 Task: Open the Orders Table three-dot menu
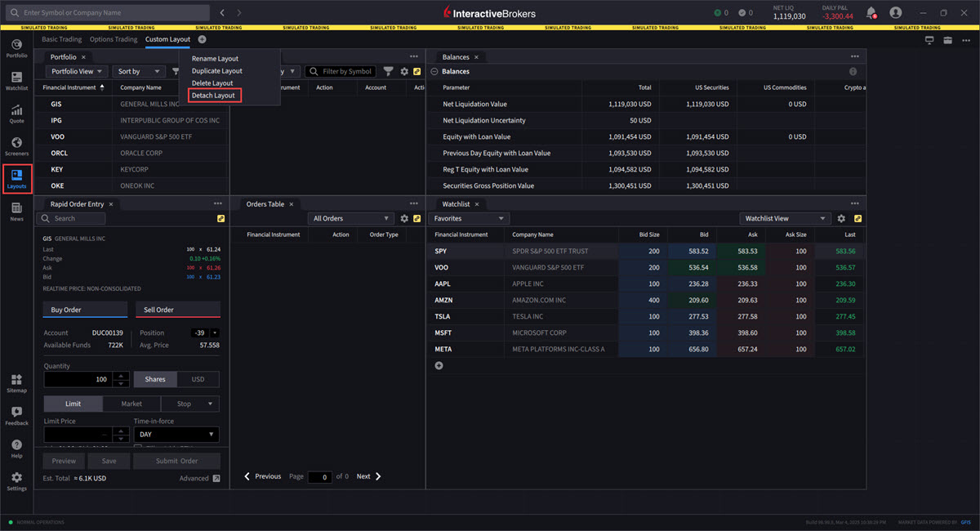pyautogui.click(x=414, y=203)
